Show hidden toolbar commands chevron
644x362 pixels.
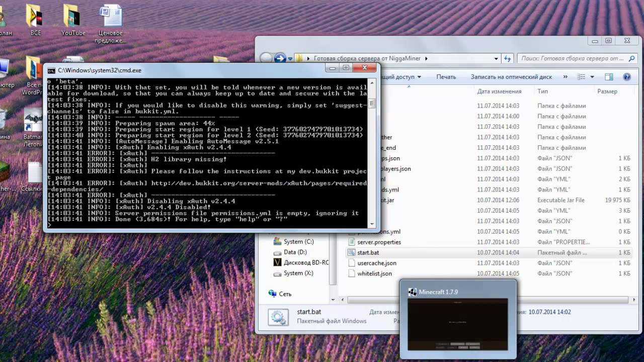tap(565, 77)
